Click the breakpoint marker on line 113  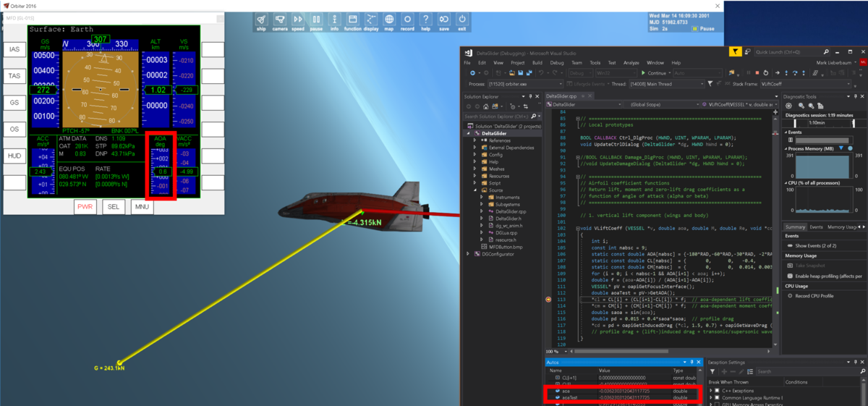coord(550,298)
